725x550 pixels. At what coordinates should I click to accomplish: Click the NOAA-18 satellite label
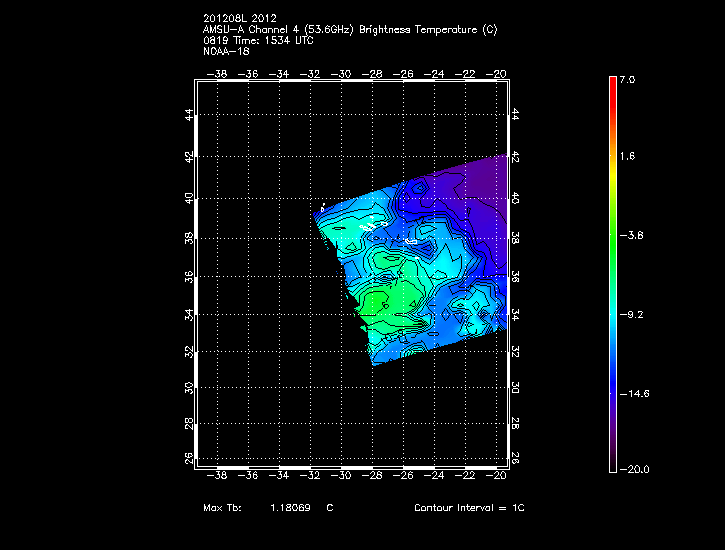tap(225, 50)
